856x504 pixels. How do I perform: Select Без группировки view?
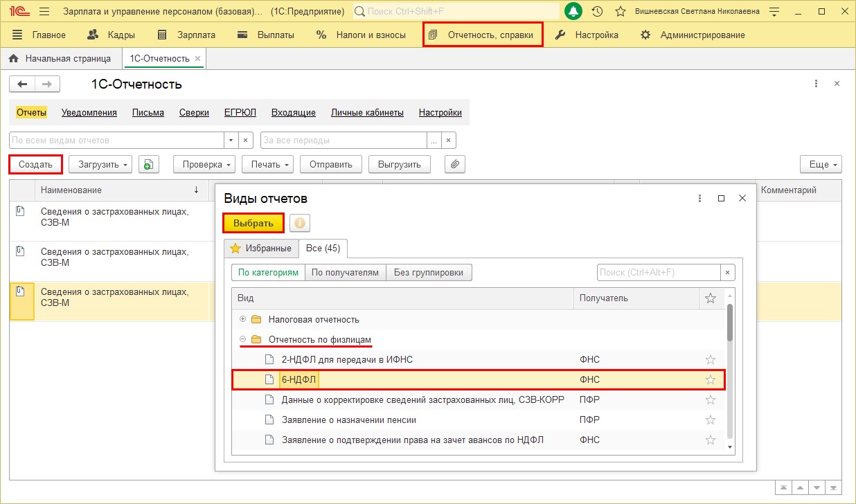[x=429, y=272]
